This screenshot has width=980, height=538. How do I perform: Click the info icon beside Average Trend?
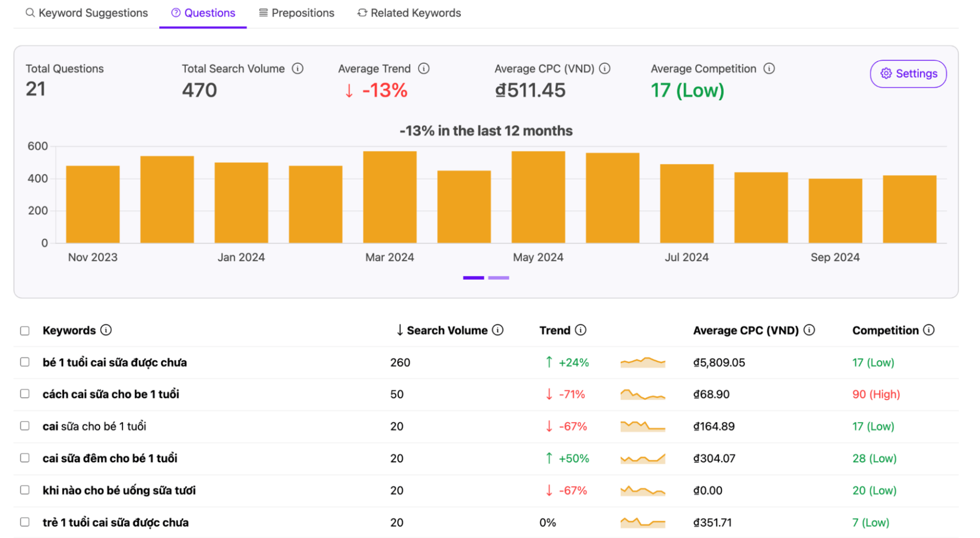[424, 68]
